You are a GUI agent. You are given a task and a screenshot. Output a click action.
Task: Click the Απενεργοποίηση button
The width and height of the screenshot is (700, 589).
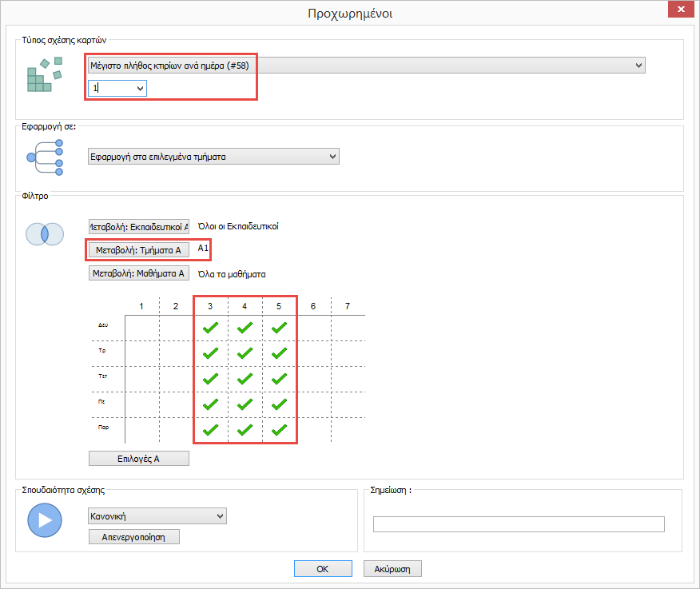pos(133,537)
